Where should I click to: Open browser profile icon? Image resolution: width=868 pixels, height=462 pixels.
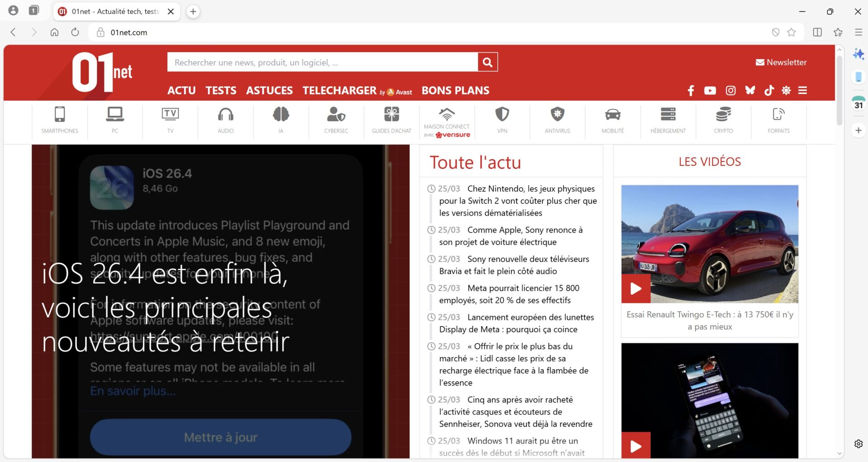[x=14, y=10]
